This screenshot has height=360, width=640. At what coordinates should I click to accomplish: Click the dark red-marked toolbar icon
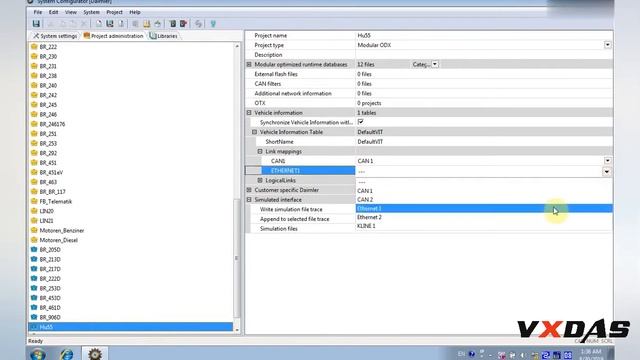[x=184, y=24]
